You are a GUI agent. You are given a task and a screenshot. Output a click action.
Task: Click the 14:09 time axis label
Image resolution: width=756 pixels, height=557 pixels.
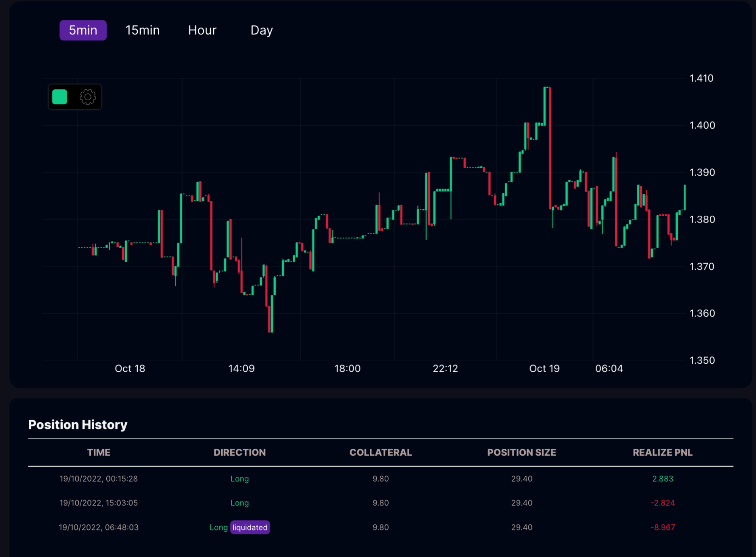[241, 369]
